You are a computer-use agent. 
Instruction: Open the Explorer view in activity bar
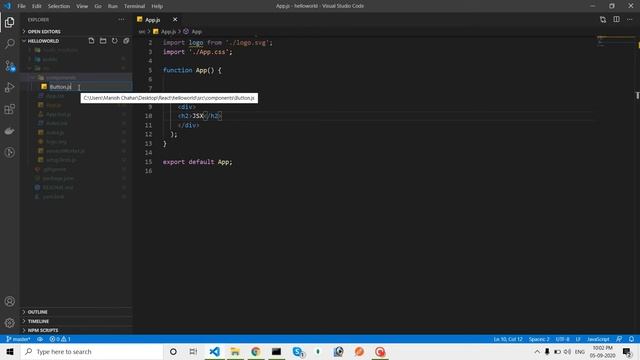point(10,22)
